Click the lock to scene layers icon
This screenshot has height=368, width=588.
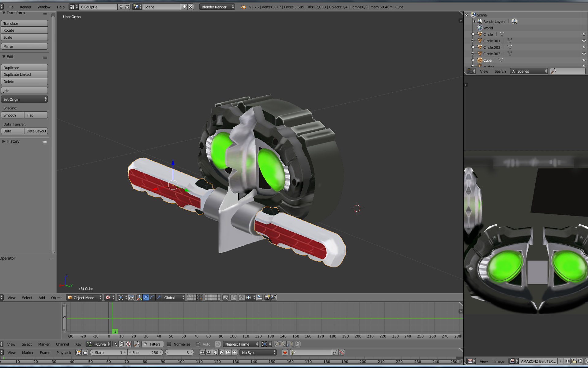(x=226, y=297)
